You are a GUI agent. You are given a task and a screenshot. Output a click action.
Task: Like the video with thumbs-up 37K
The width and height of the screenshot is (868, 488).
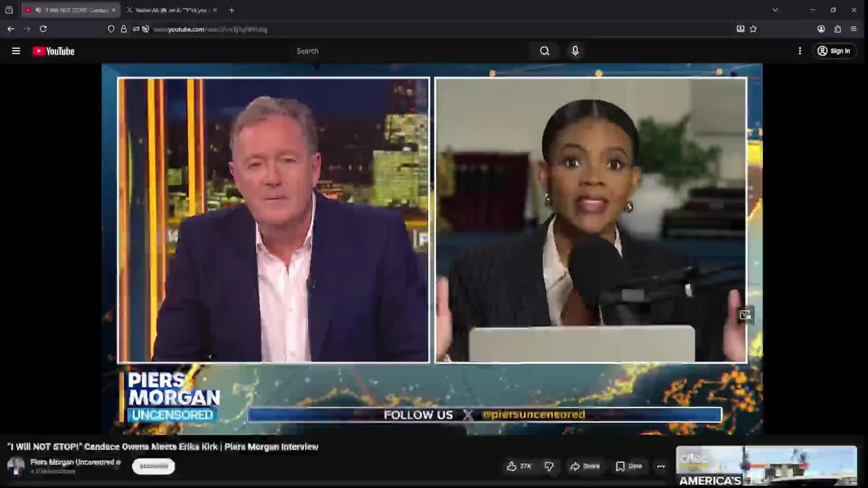click(x=519, y=466)
